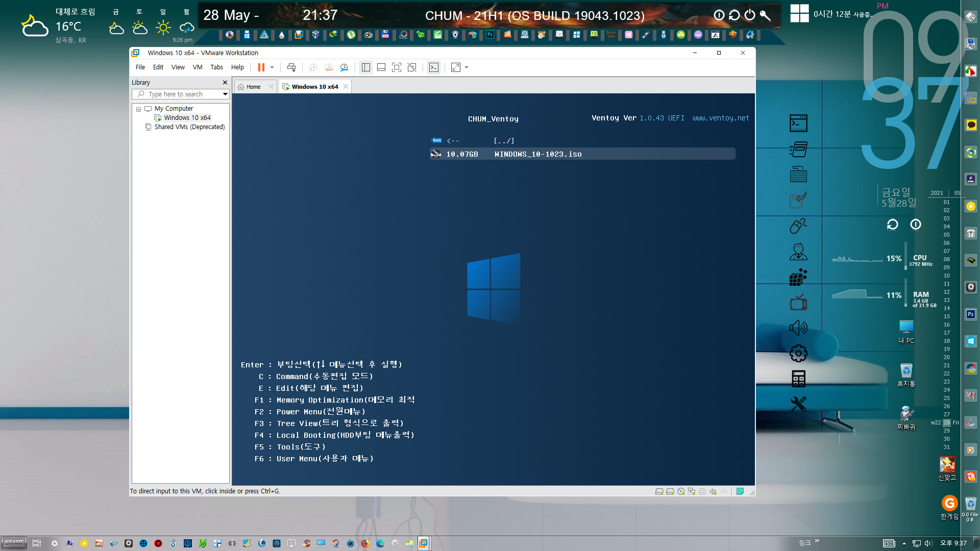This screenshot has height=551, width=980.
Task: Select WINDOWS_10-1023.iso boot entry
Action: pos(582,154)
